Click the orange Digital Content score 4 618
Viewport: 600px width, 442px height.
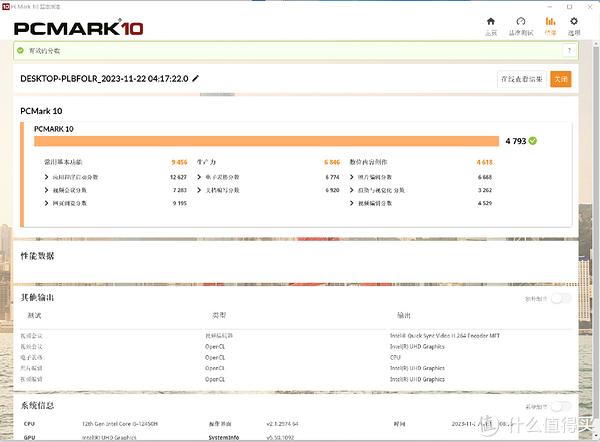484,162
